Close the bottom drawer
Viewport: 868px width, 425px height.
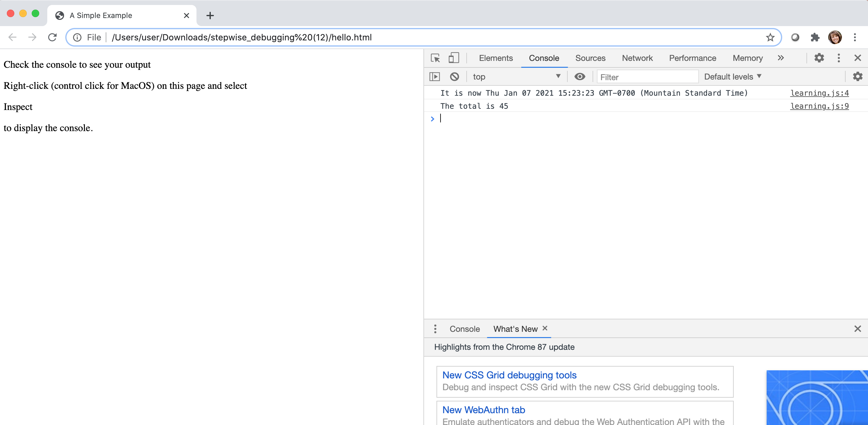click(857, 329)
